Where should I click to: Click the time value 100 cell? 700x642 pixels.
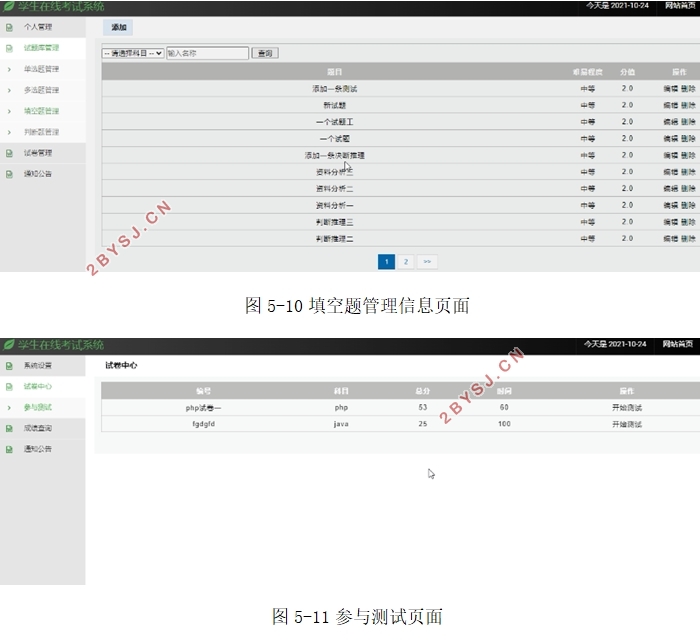click(x=504, y=424)
